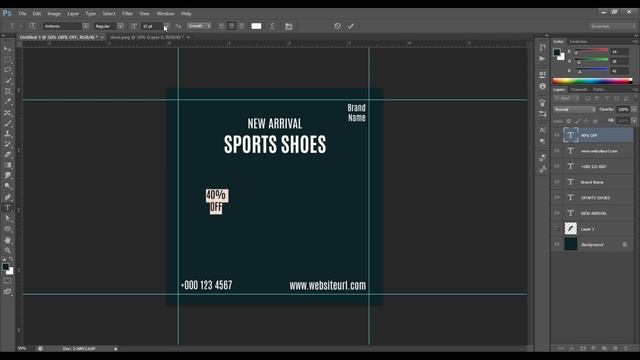Select the Hand tool
This screenshot has height=360, width=640.
[x=7, y=240]
